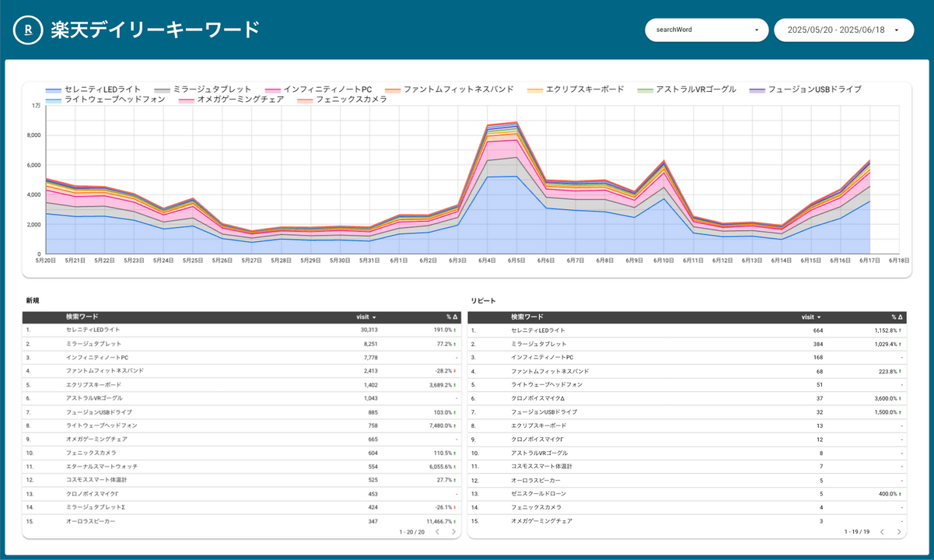Click the Rakuten R logo icon
The height and width of the screenshot is (560, 934).
[x=27, y=30]
